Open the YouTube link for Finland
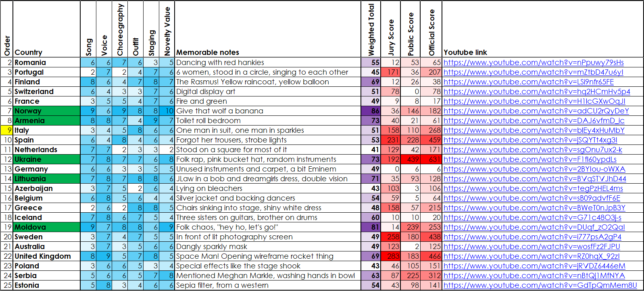The height and width of the screenshot is (291, 644). click(529, 82)
